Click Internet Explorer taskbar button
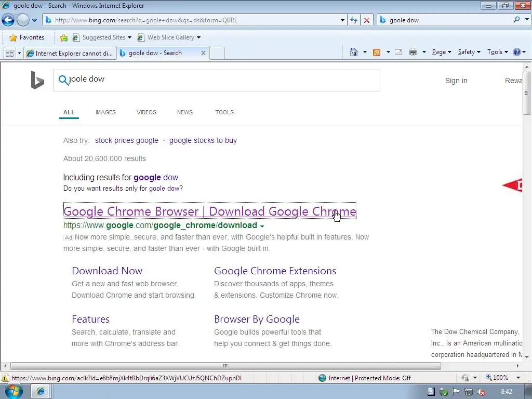Image resolution: width=532 pixels, height=399 pixels. coord(41,392)
